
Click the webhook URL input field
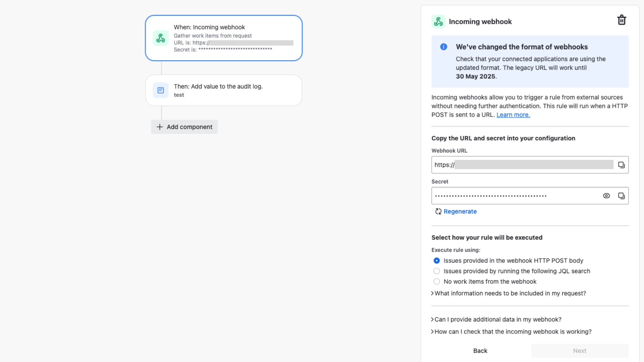click(x=523, y=165)
